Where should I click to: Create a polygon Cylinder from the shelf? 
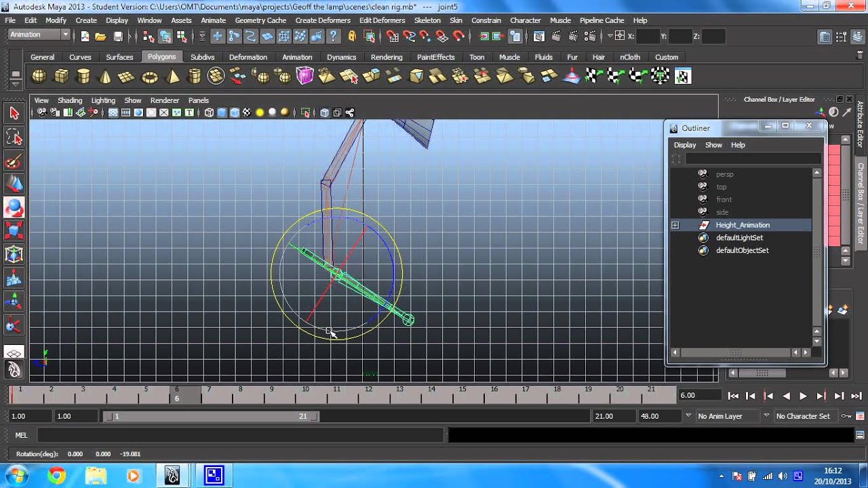click(83, 76)
